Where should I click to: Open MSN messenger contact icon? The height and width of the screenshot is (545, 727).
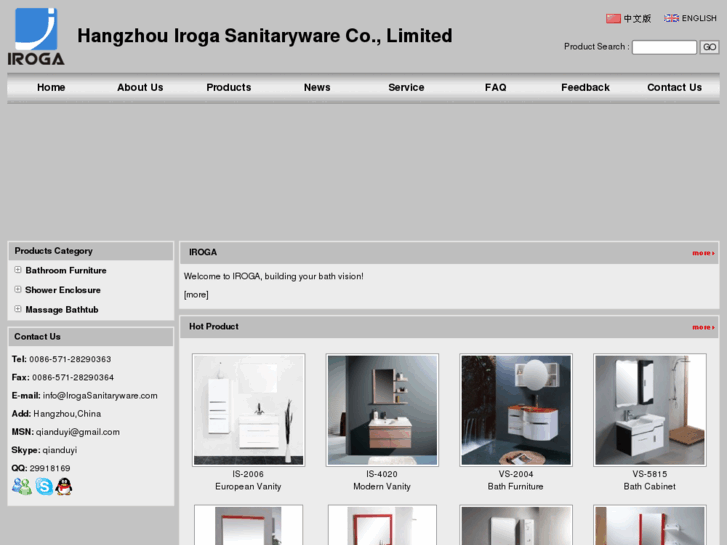click(22, 487)
